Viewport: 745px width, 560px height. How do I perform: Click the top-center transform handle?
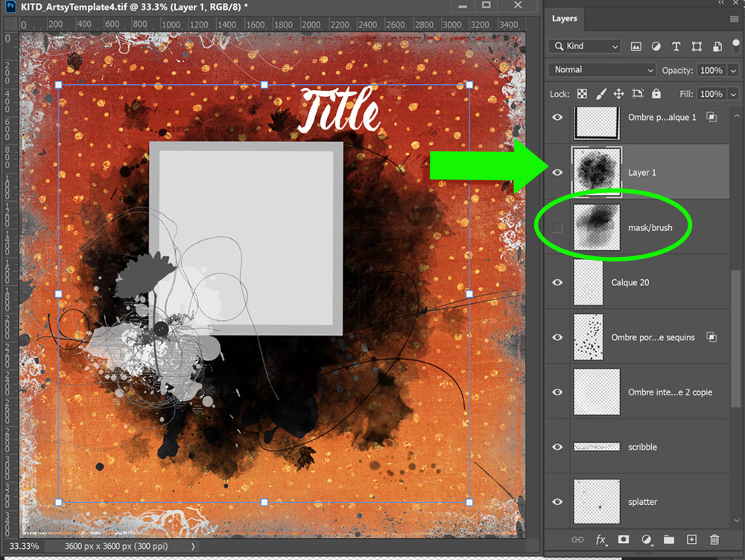pyautogui.click(x=264, y=85)
